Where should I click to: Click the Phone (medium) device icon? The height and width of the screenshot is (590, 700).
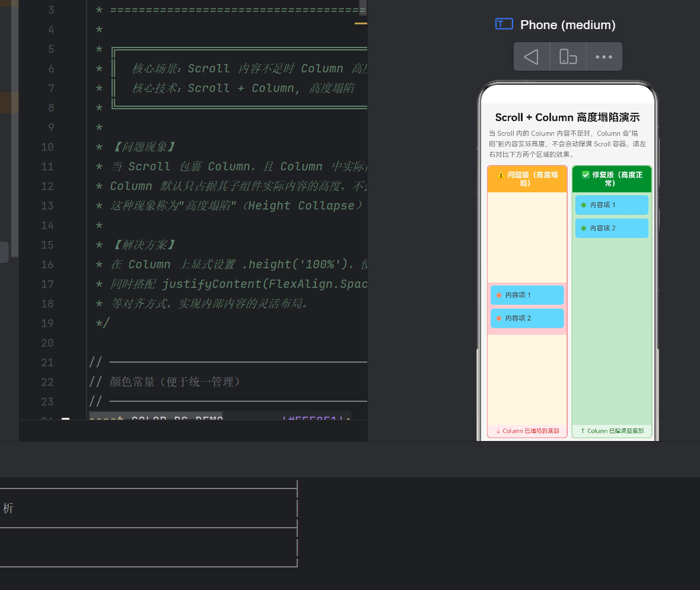[504, 24]
